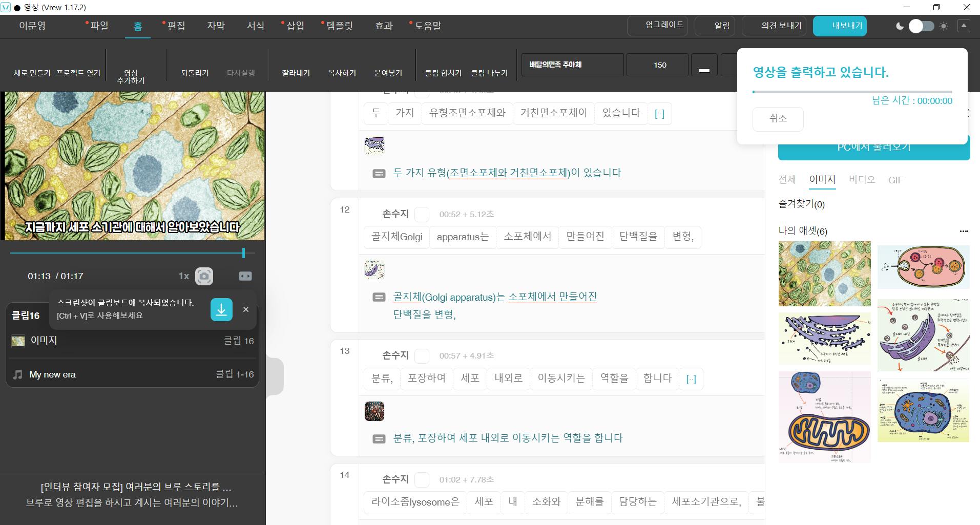Click the sun light mode icon
Viewport: 980px width, 525px height.
(x=944, y=26)
